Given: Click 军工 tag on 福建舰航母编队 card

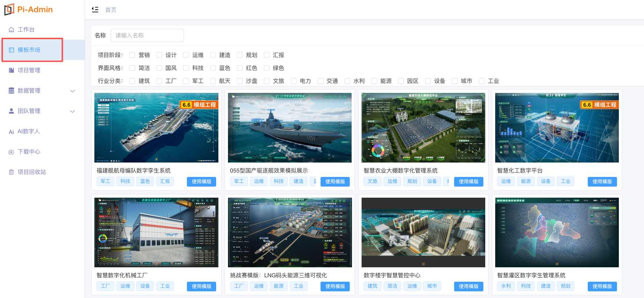Looking at the screenshot, I should tap(105, 181).
